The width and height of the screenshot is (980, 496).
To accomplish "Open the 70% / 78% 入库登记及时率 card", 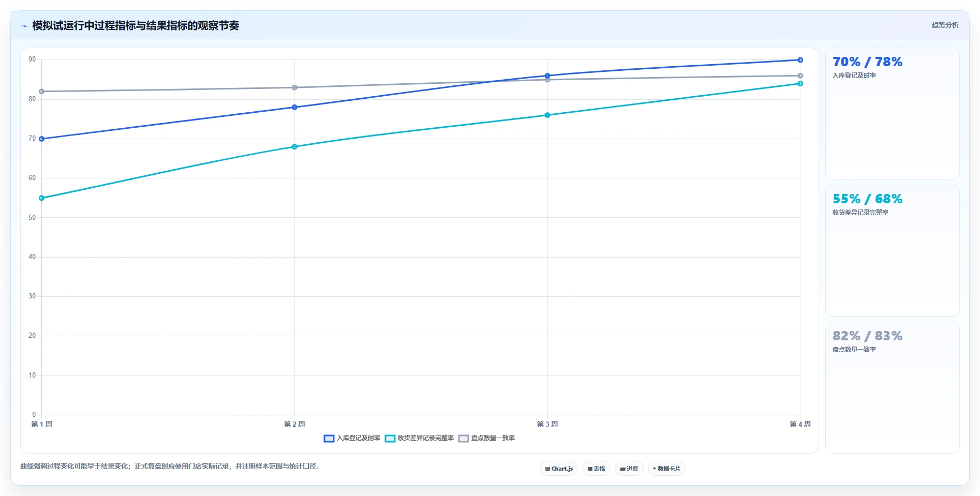I will pyautogui.click(x=892, y=114).
